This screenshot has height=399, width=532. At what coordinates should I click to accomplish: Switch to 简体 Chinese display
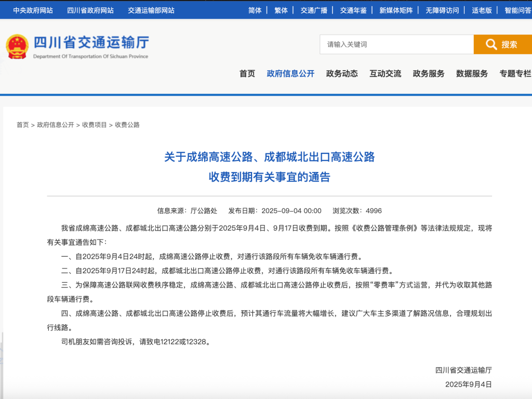pyautogui.click(x=255, y=10)
